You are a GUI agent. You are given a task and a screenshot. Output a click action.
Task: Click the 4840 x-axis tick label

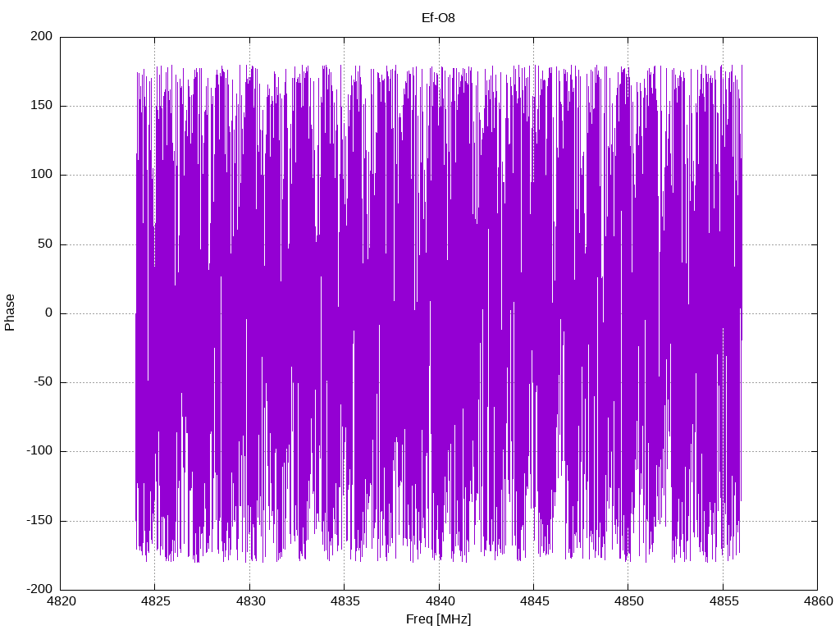click(440, 601)
